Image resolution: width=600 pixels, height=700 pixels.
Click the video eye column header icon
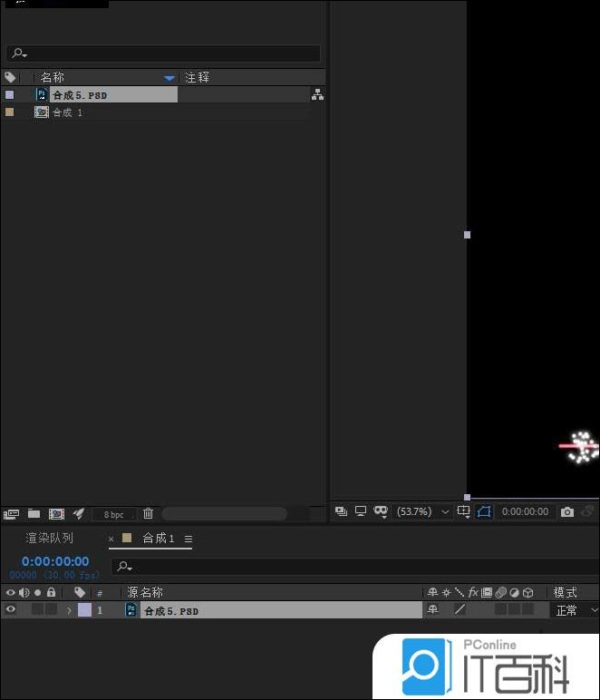click(10, 592)
